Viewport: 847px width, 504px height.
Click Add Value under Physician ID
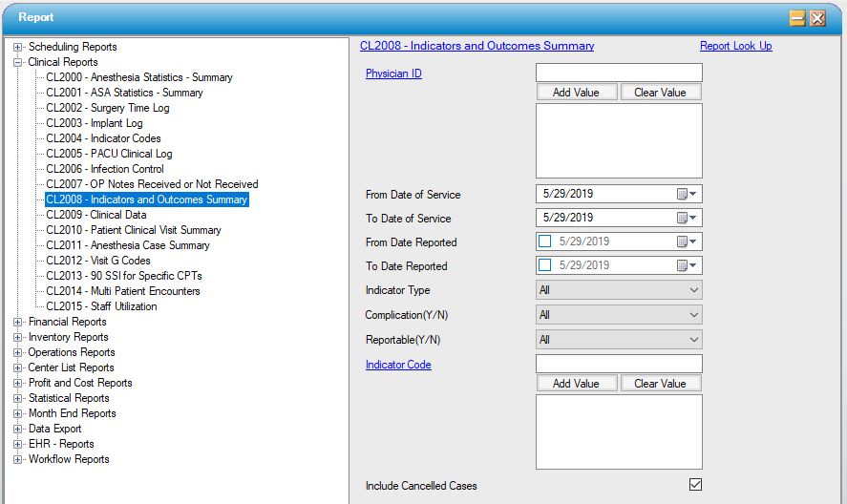point(576,93)
